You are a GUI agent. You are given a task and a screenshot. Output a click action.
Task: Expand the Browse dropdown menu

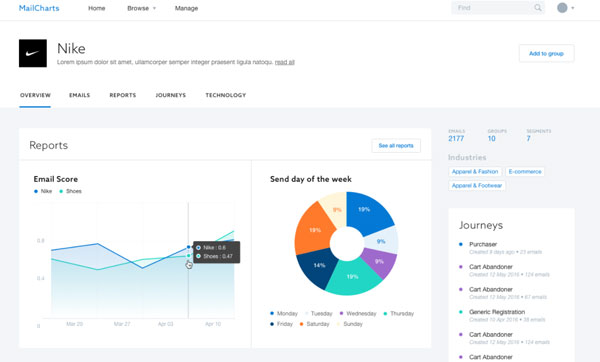coord(142,8)
